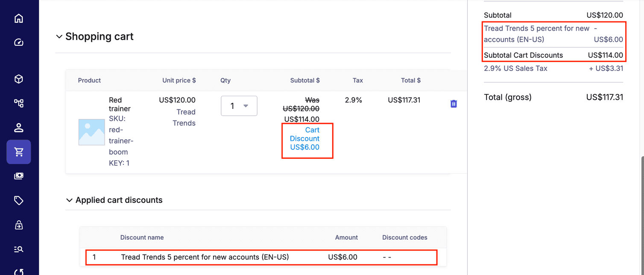Open the secure checkout padlock icon
This screenshot has height=275, width=644.
point(19,225)
